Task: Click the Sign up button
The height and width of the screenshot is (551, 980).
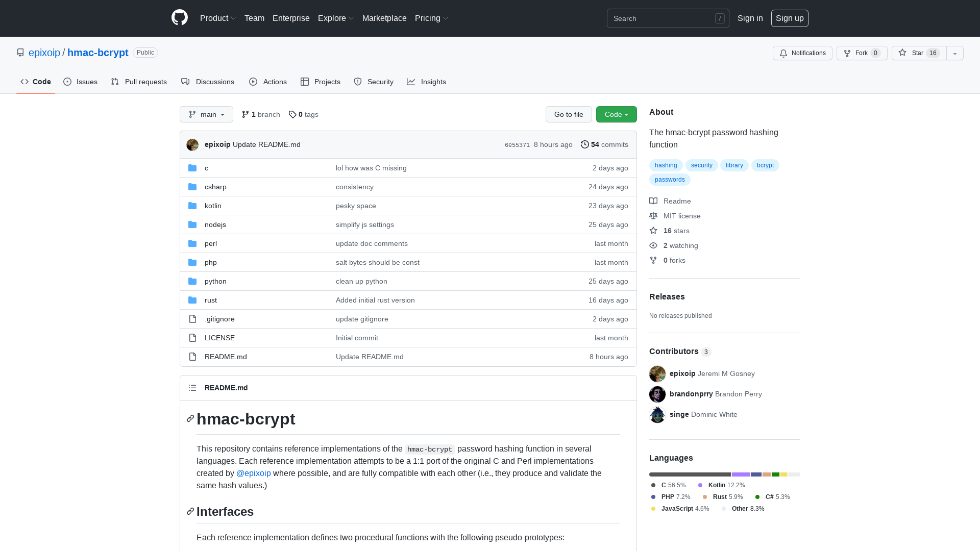Action: 790,18
